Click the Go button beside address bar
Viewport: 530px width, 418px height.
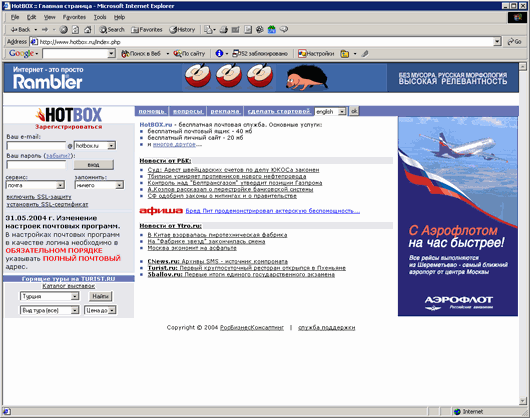point(514,42)
